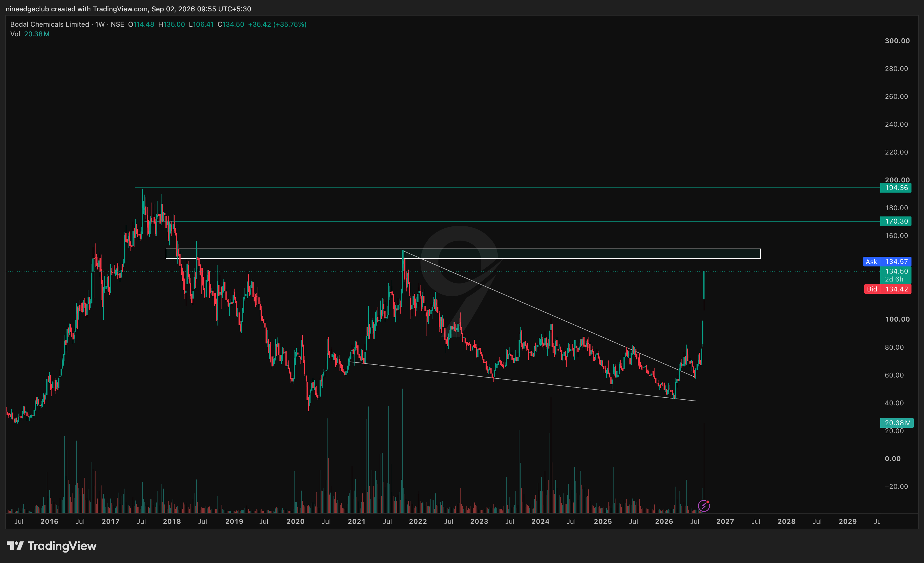Click the NSE exchange label in the title
This screenshot has width=924, height=563.
point(117,24)
